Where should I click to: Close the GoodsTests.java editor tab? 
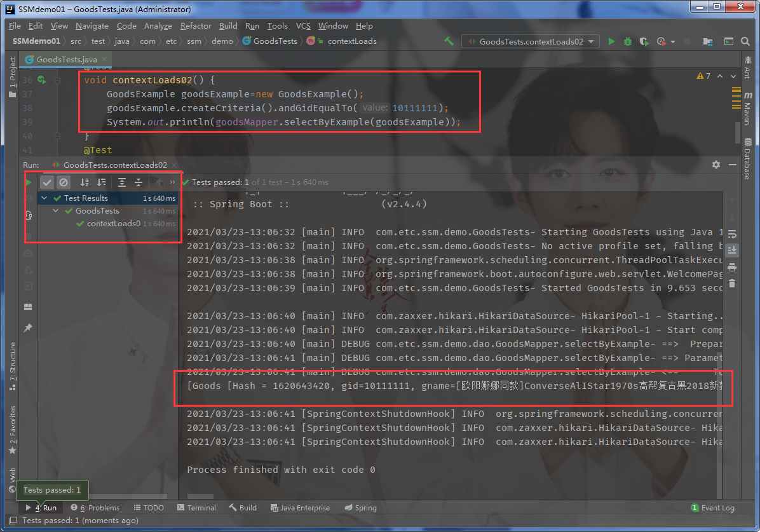click(104, 60)
